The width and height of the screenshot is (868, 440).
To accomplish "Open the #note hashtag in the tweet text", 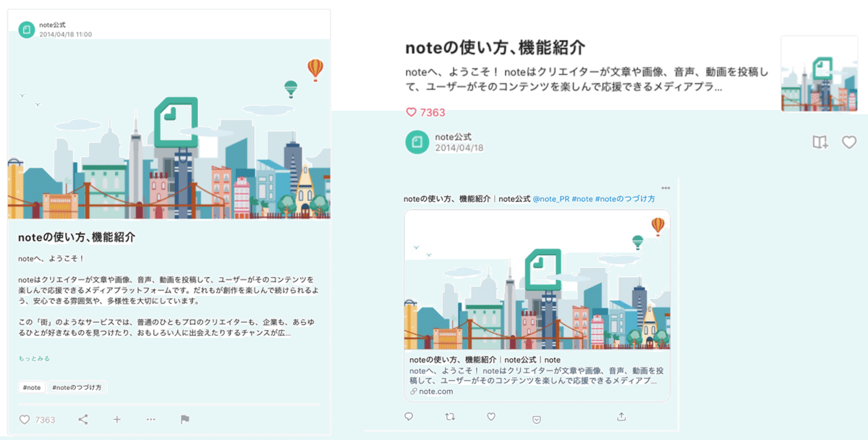I will coord(582,198).
